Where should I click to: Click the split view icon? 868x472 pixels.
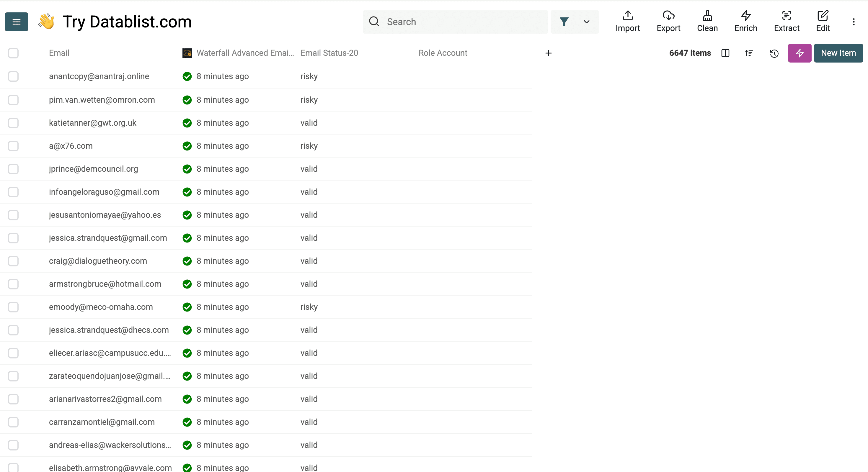(x=725, y=53)
